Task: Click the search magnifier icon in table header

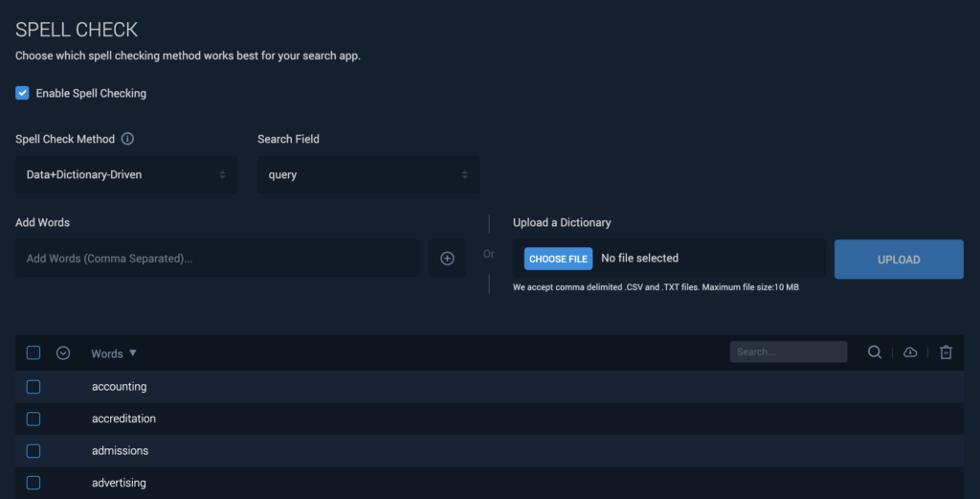Action: (875, 352)
